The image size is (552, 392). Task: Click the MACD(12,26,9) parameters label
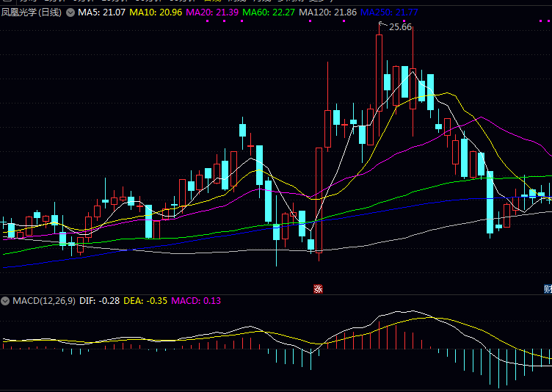(43, 301)
